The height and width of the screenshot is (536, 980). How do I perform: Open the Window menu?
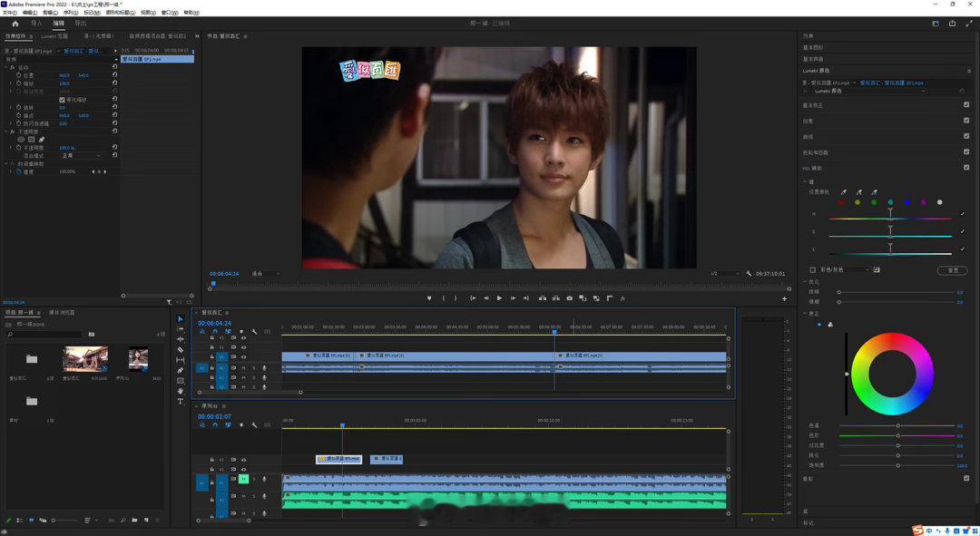170,13
